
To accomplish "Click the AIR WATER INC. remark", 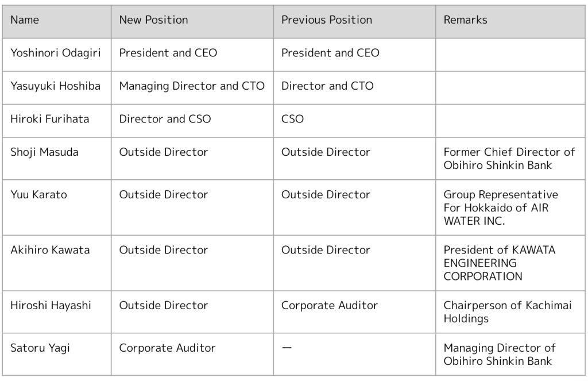I will coord(510,207).
